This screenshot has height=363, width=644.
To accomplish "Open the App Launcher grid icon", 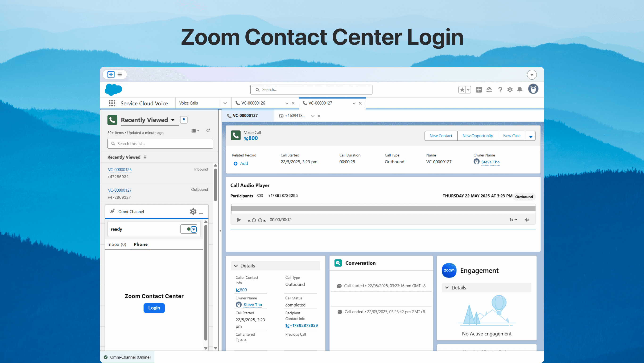I will (112, 103).
